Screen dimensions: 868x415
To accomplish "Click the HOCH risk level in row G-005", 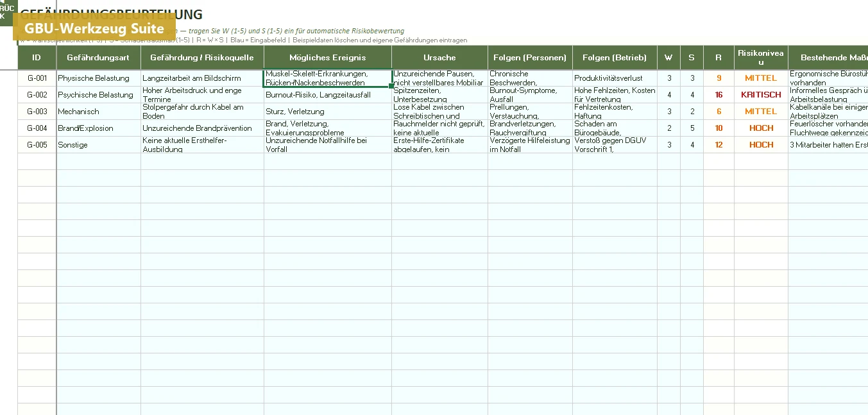I will [x=761, y=145].
